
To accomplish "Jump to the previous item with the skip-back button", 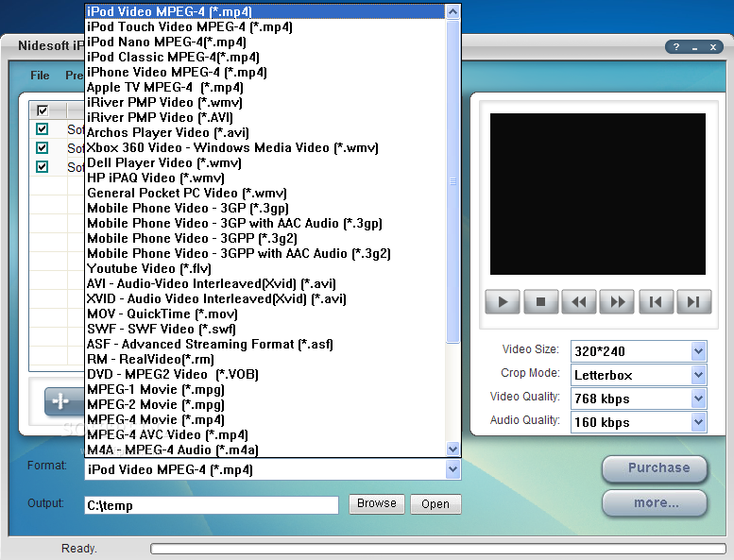I will [x=656, y=302].
